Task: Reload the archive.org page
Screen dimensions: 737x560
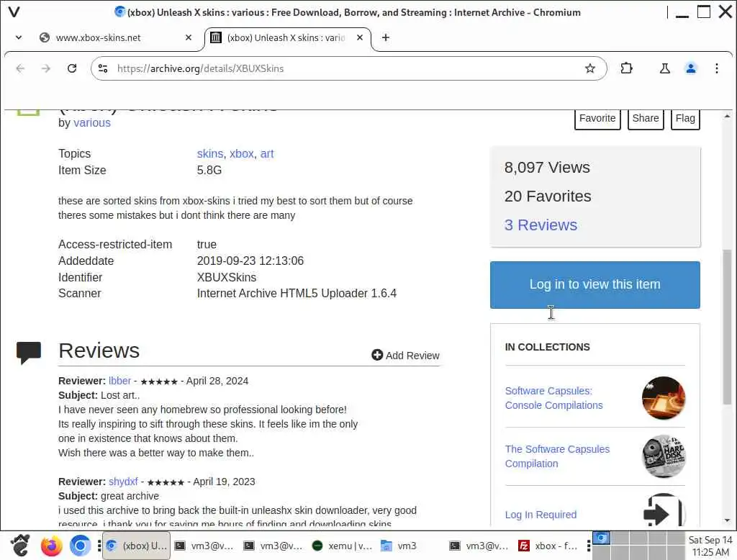Action: 72,68
